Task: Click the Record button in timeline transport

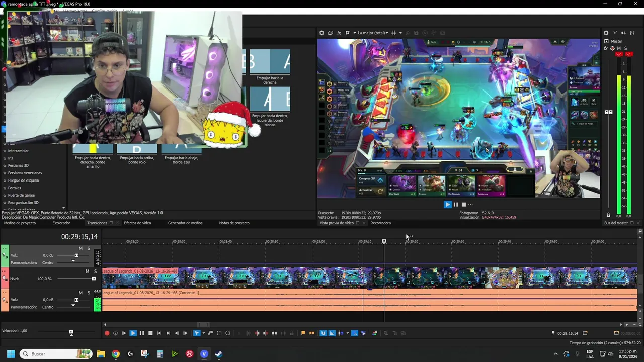Action: pyautogui.click(x=107, y=333)
